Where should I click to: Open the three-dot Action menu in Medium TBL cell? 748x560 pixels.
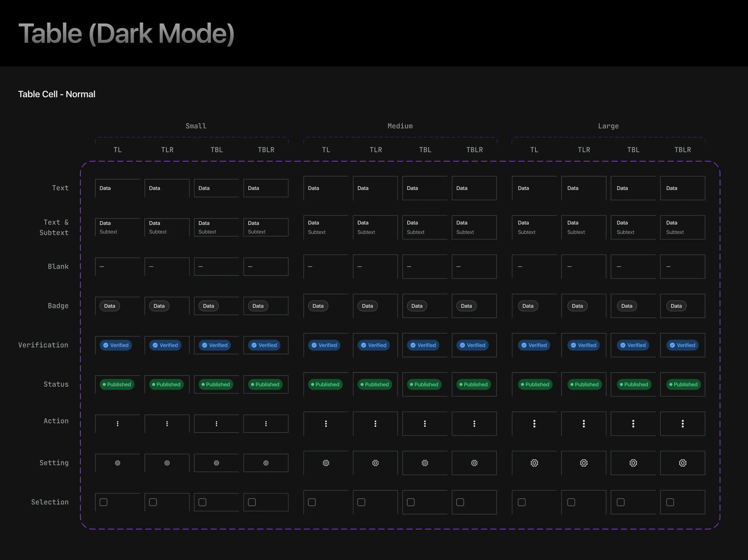(x=425, y=423)
